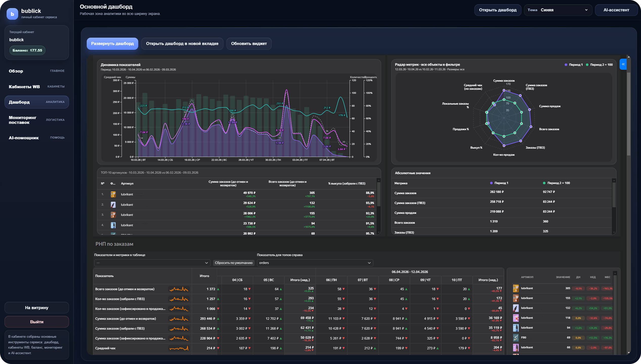Collapse panel with the blue double-chevron icon
The height and width of the screenshot is (364, 641).
coord(623,64)
